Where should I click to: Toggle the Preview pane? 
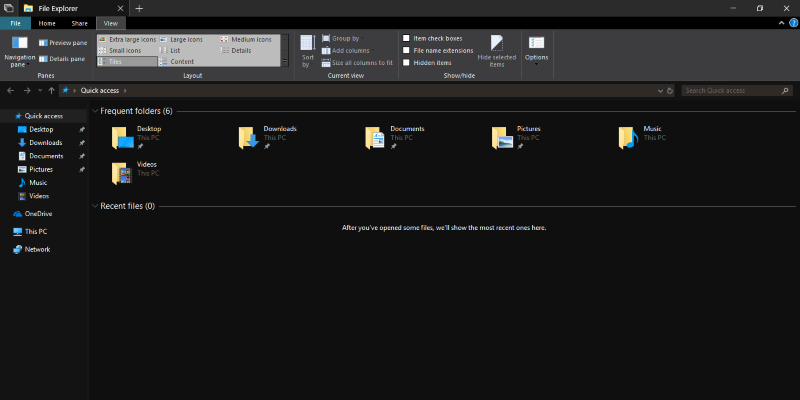[x=61, y=43]
